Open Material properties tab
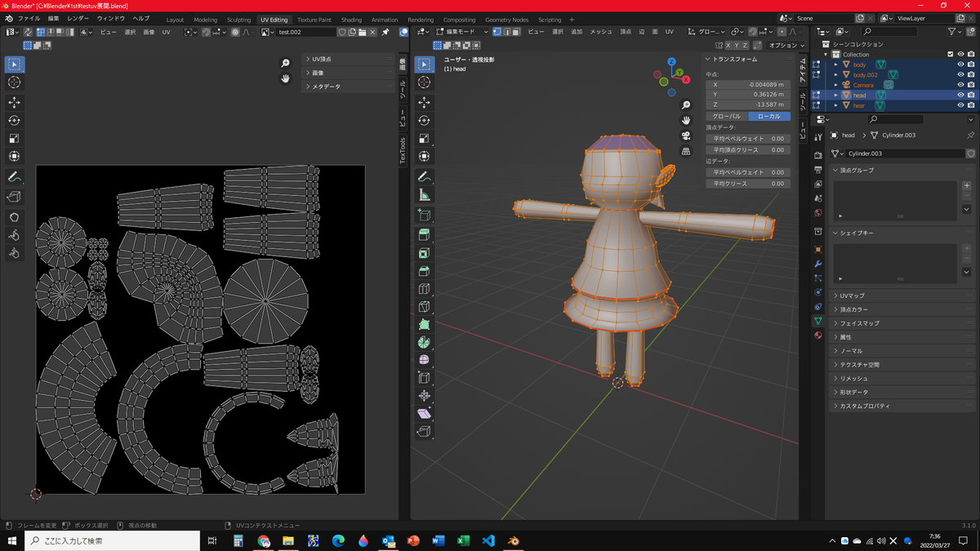Image resolution: width=980 pixels, height=551 pixels. click(817, 335)
